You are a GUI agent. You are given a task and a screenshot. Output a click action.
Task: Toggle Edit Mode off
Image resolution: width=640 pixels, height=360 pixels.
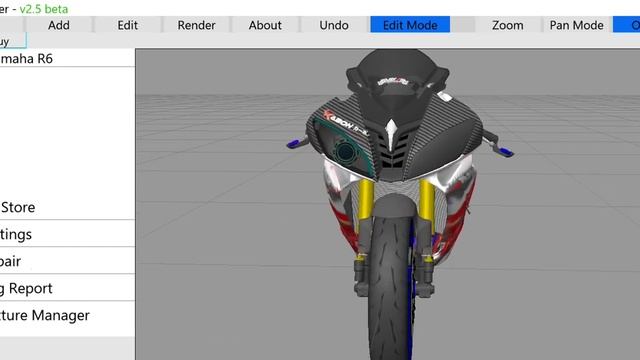(x=410, y=25)
